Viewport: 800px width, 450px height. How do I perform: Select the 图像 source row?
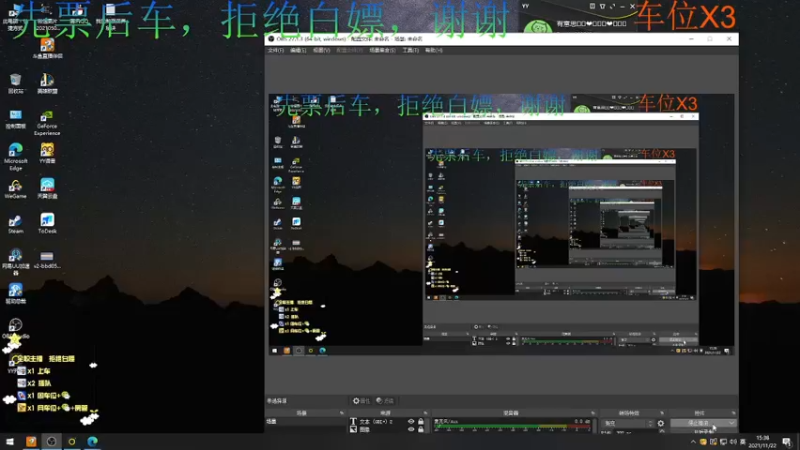click(388, 429)
